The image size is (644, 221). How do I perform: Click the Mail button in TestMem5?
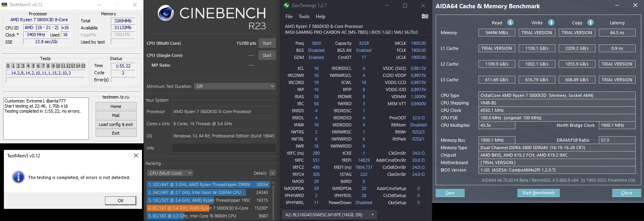point(116,115)
